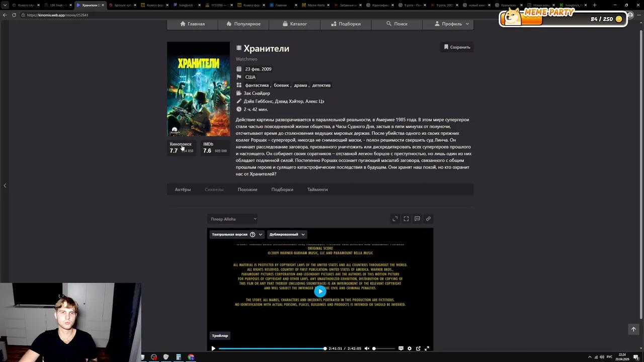Screen dimensions: 644x362
Task: Click the Meme Party overlay widget
Action: (563, 18)
